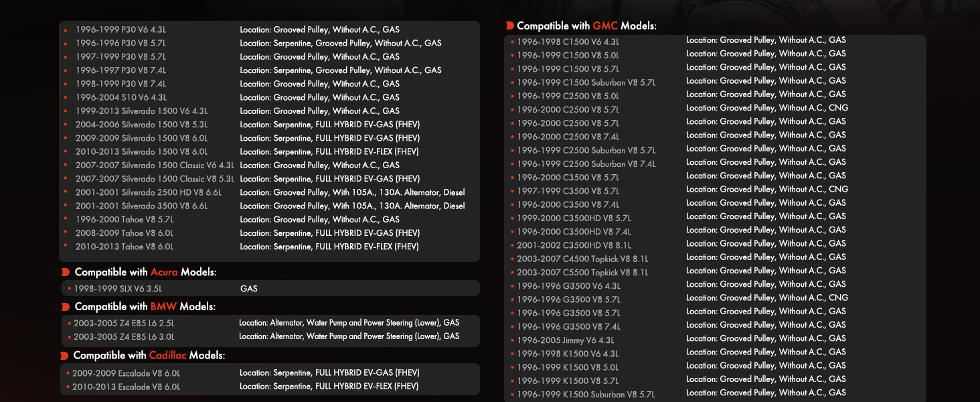This screenshot has width=980, height=402.
Task: Click the 'Compatible with GMC Models:' heading
Action: [586, 26]
